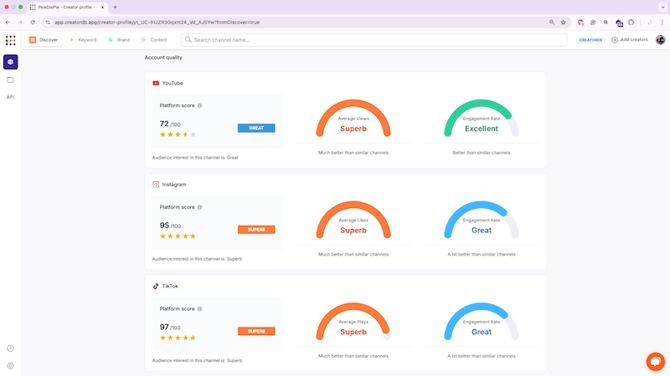The width and height of the screenshot is (670, 376).
Task: Click the CREATORDB badge
Action: click(x=591, y=40)
